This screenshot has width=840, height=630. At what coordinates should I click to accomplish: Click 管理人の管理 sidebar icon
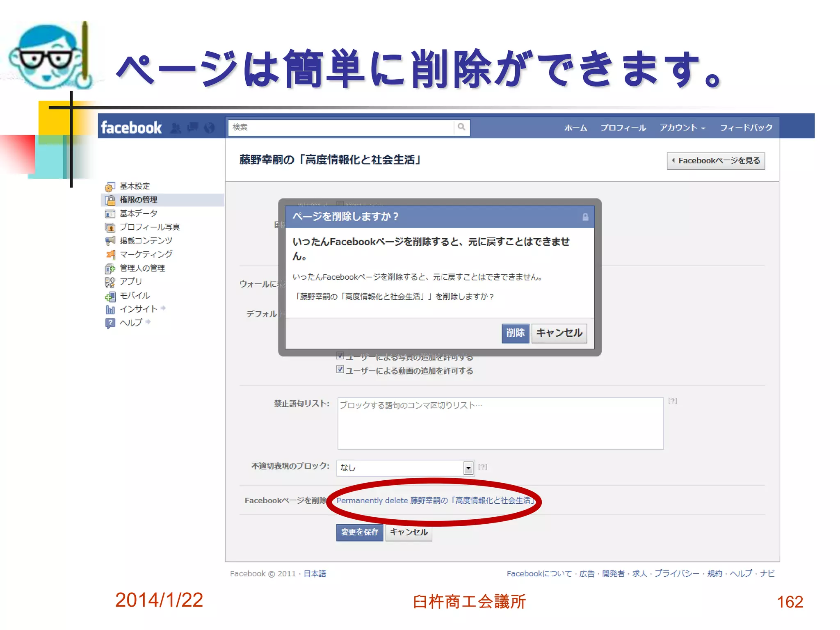(110, 269)
